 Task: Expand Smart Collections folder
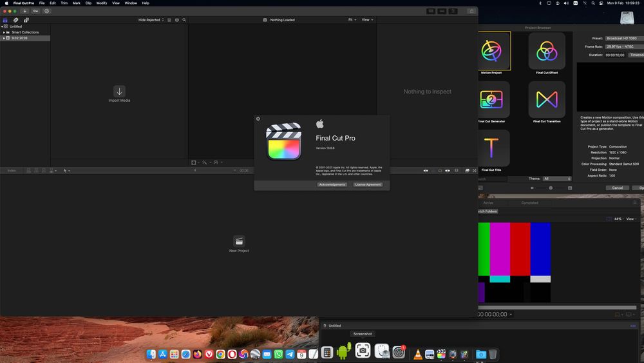tap(4, 32)
